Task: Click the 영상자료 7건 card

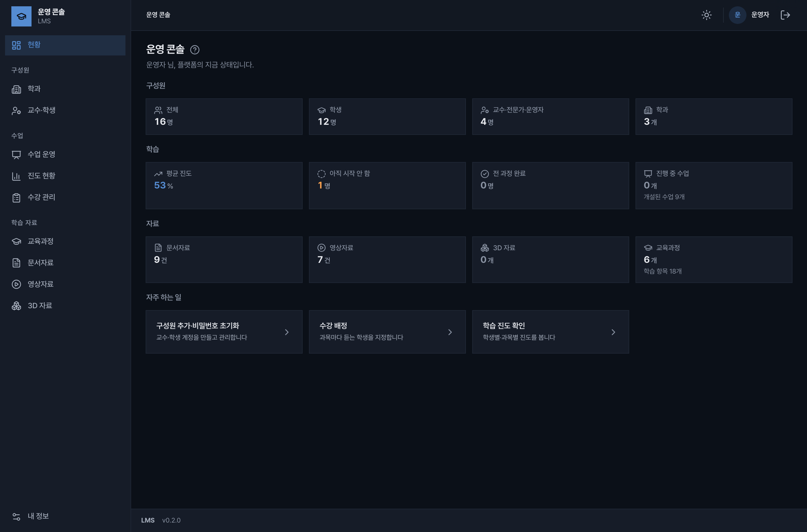Action: tap(387, 260)
